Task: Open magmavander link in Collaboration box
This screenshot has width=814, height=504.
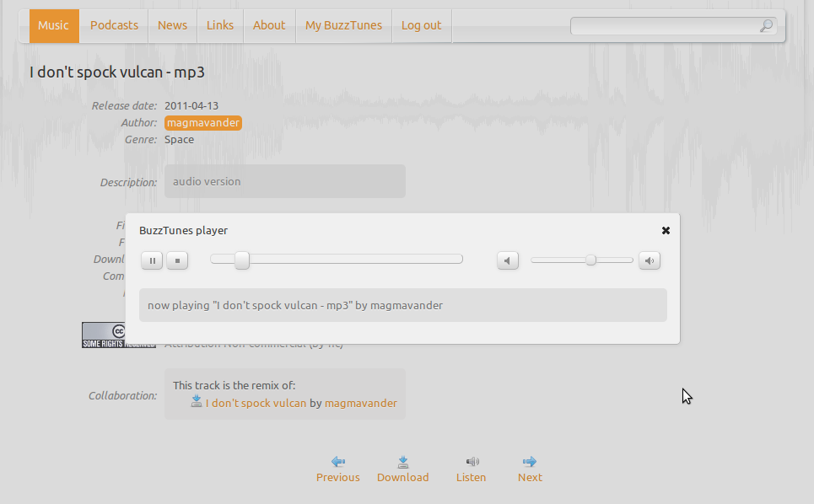Action: coord(361,404)
